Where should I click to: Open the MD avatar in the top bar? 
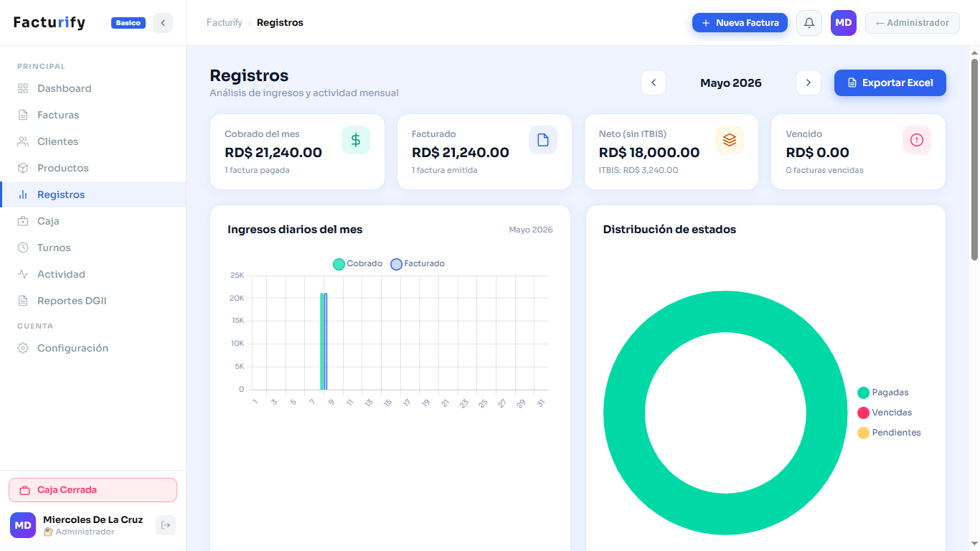click(x=844, y=23)
